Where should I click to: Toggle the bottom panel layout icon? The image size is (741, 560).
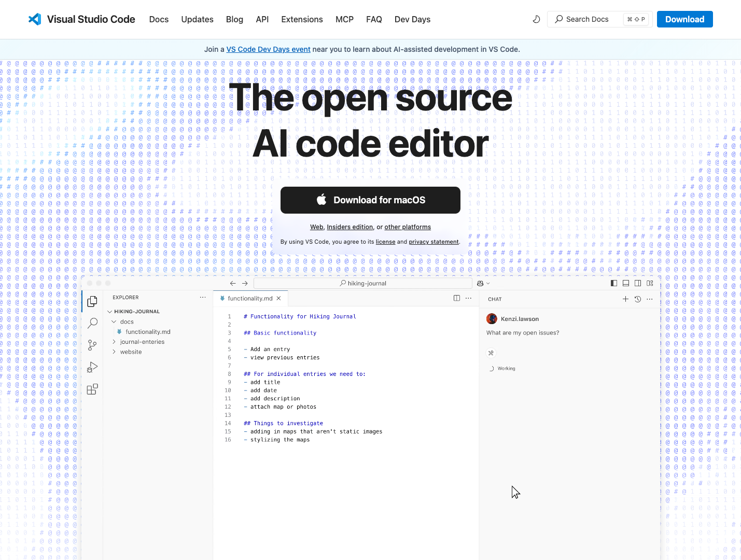point(626,283)
